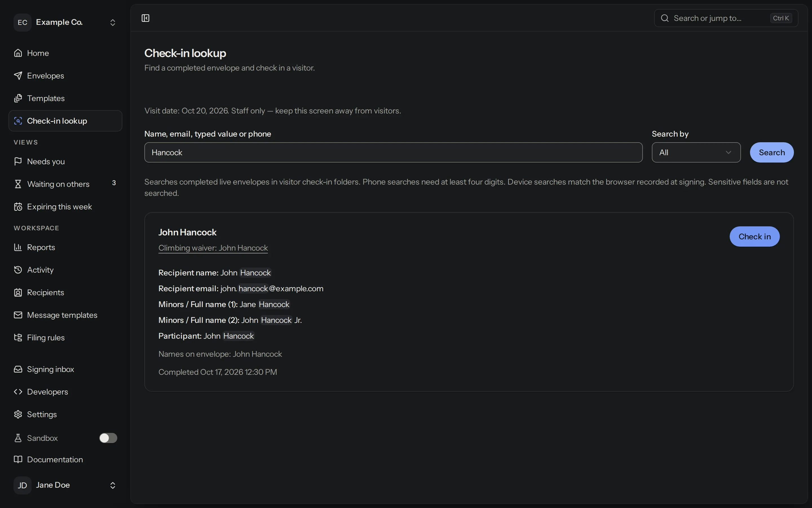Open the Climbing waiver: John Hancock link
812x508 pixels.
coord(213,248)
